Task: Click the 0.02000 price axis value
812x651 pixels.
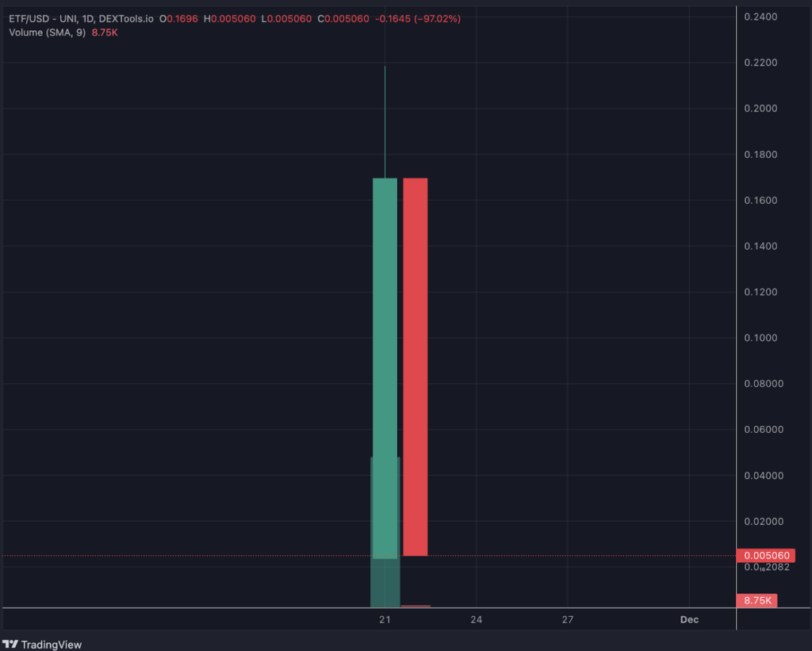Action: click(x=764, y=522)
